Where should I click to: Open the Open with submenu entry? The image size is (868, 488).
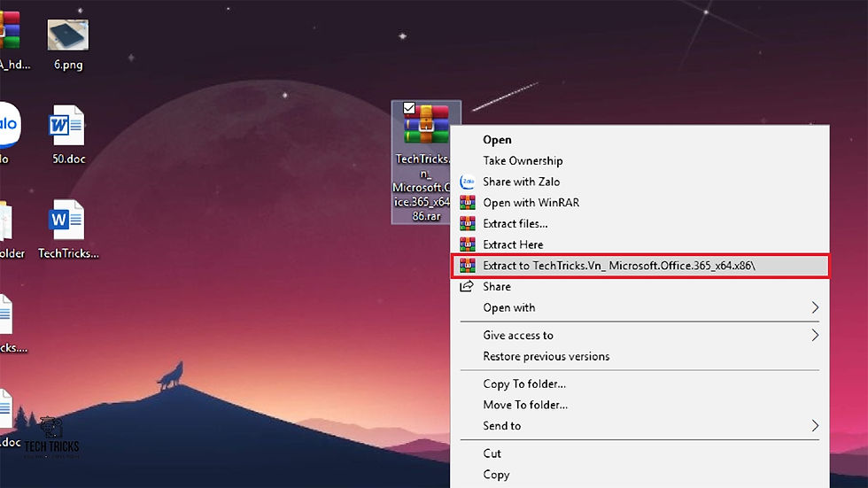pos(639,307)
